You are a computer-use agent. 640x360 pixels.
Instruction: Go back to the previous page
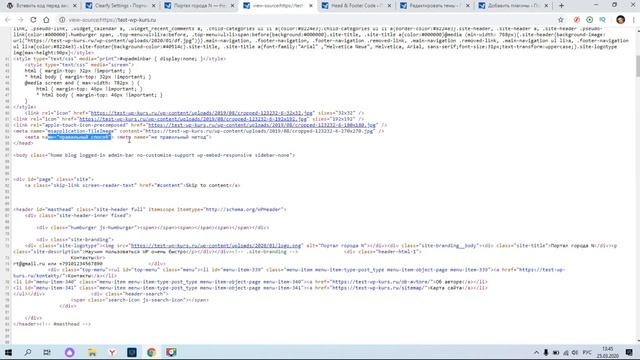pos(8,20)
